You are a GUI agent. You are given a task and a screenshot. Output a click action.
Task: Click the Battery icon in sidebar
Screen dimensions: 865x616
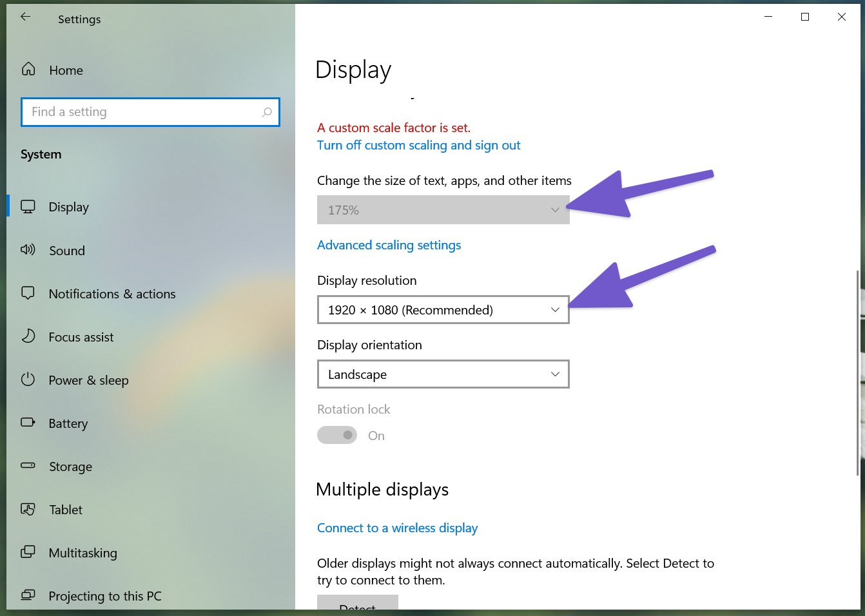(28, 422)
